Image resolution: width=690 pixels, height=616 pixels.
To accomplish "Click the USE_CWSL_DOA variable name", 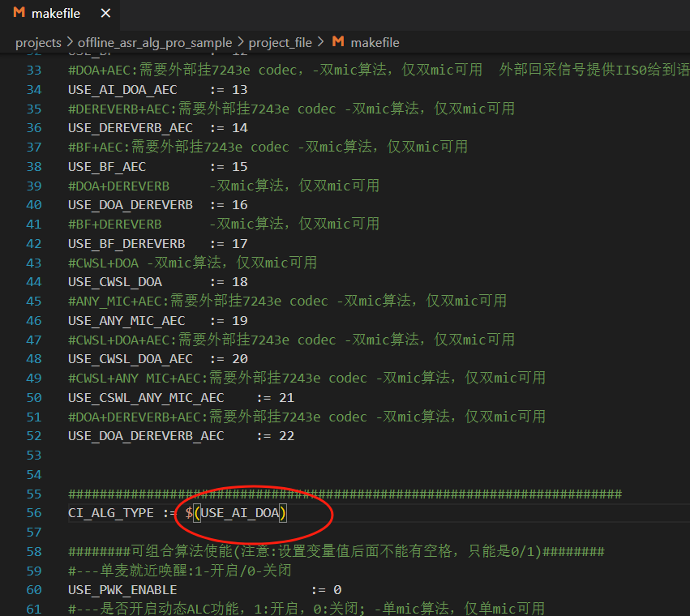I will 115,282.
